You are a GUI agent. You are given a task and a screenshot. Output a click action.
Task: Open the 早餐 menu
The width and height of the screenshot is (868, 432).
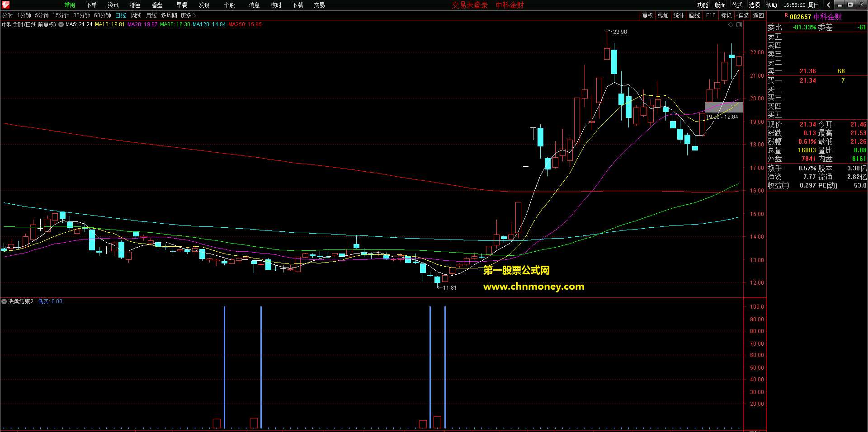(182, 5)
